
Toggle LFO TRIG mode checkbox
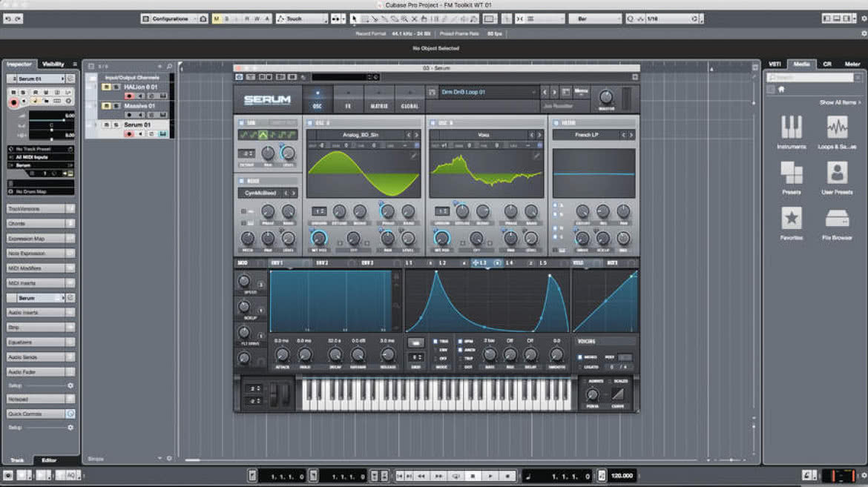pyautogui.click(x=435, y=342)
